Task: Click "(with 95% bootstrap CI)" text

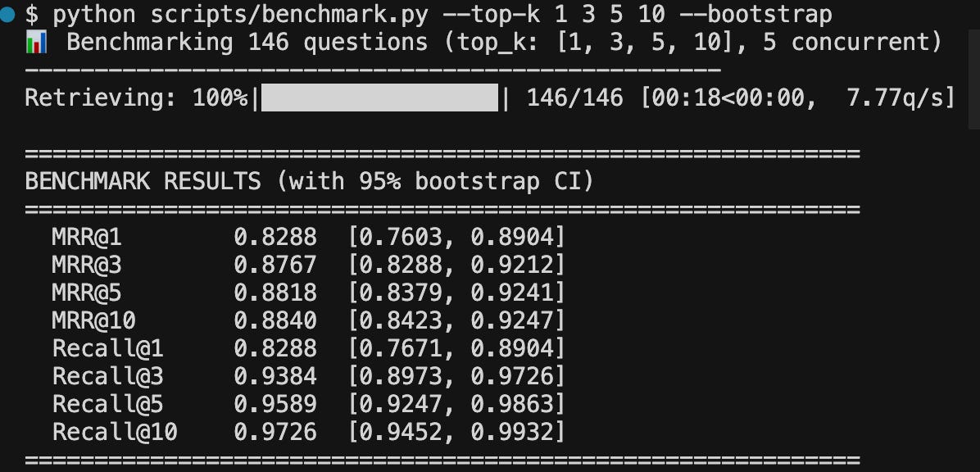Action: point(435,181)
